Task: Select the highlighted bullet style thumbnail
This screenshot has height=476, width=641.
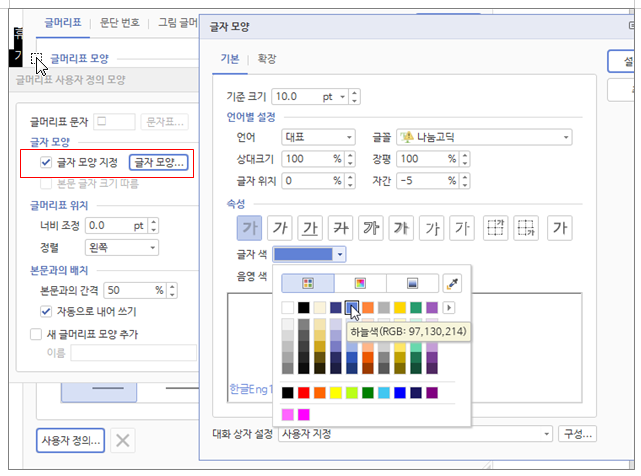Action: (99, 393)
